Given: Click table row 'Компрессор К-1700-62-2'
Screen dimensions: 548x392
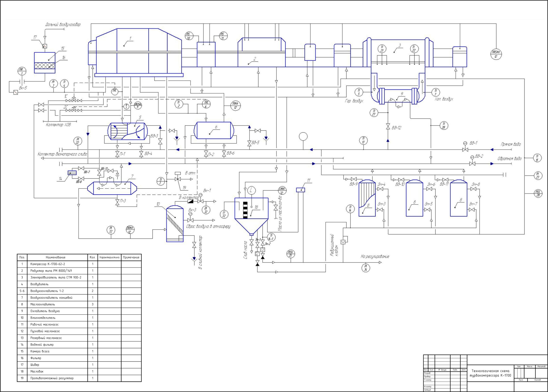Looking at the screenshot, I should pyautogui.click(x=79, y=264).
